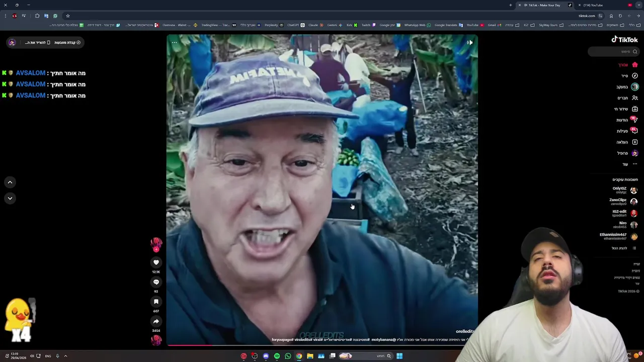
Task: Click the tiktok.com address bar
Action: 587,16
